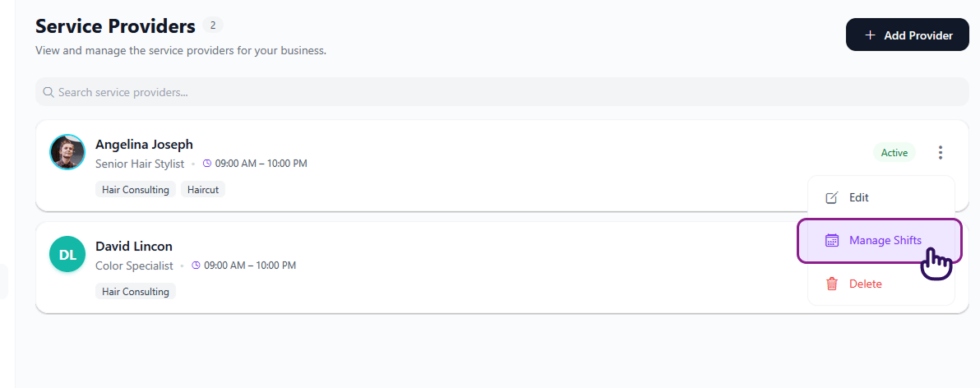Click the calendar Manage Shifts icon

[x=832, y=241]
